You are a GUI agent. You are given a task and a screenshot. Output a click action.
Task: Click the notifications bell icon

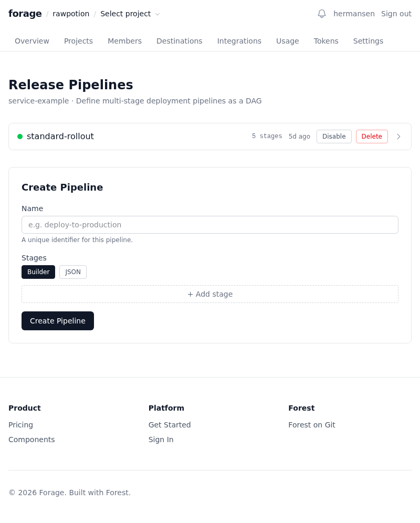[x=322, y=14]
